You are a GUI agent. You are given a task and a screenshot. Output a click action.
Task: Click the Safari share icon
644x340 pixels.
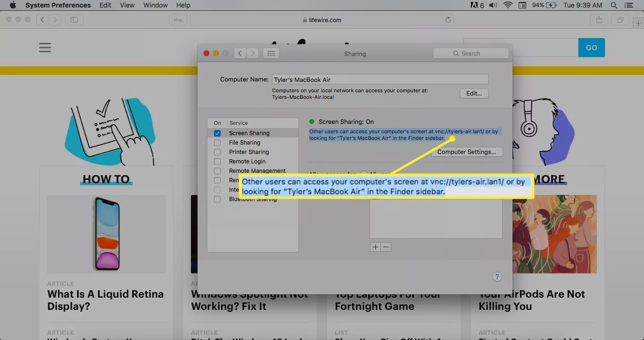(599, 20)
